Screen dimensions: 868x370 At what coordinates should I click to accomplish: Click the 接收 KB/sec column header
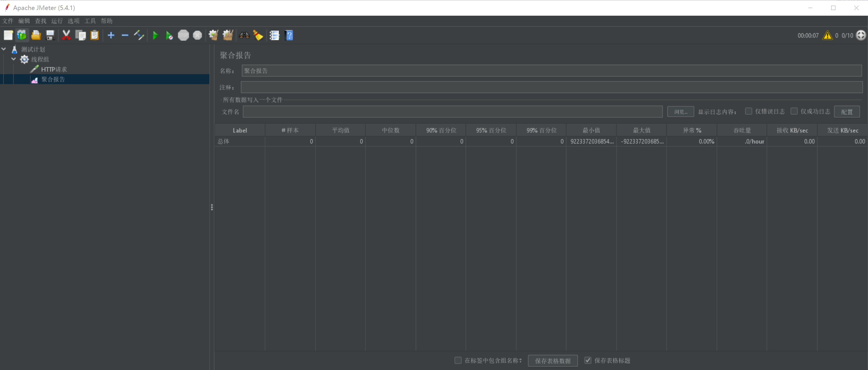click(x=792, y=130)
